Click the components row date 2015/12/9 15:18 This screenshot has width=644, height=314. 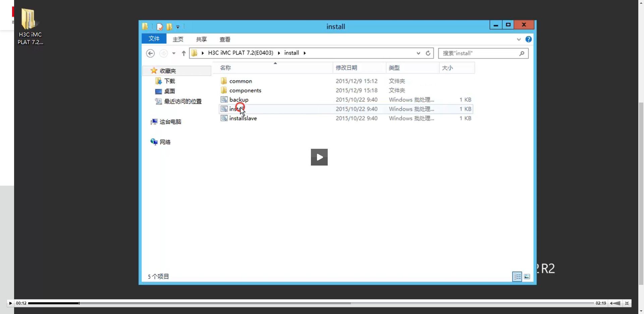357,90
